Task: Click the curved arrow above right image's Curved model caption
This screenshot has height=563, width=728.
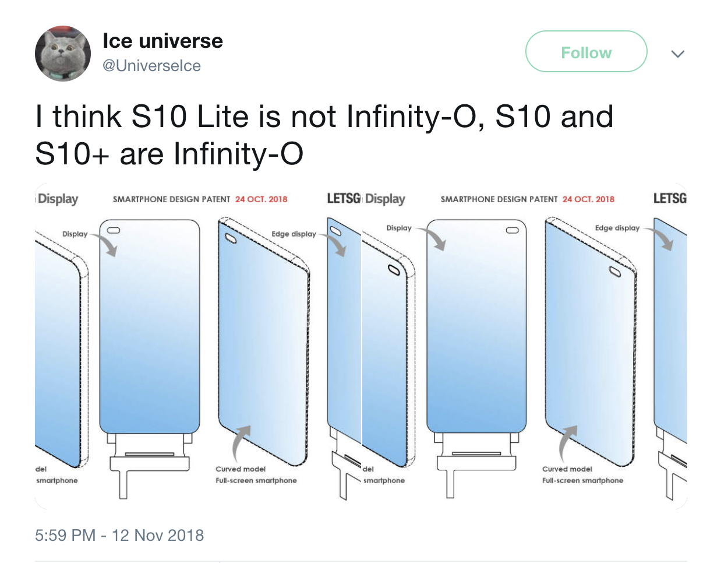Action: (567, 443)
